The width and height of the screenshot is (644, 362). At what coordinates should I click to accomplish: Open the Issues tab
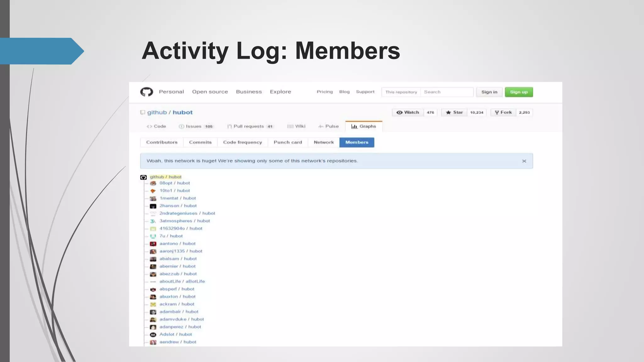[x=196, y=126]
